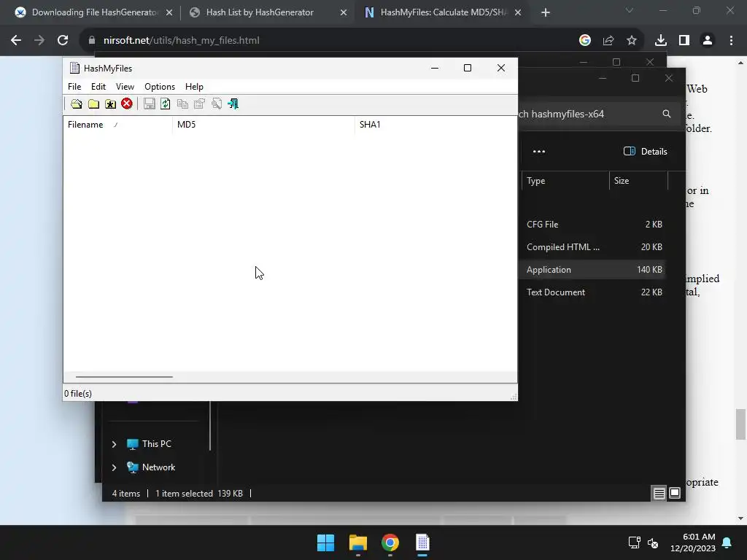Open a new Chrome tab

tap(546, 13)
